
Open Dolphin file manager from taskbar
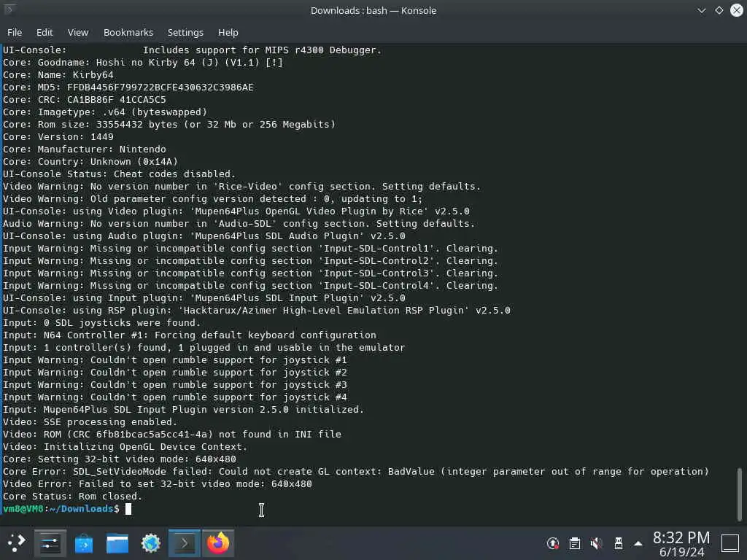[x=117, y=542]
